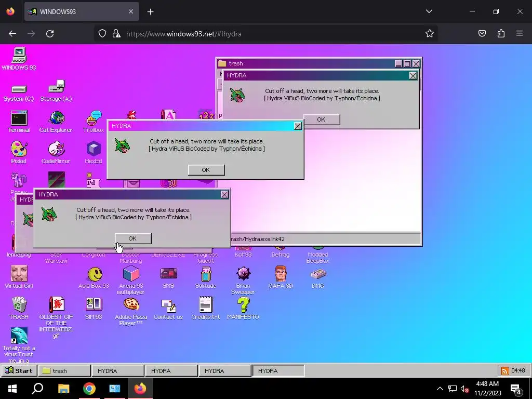
Task: Open the Windows system clock showing 4:48 AM
Action: [487, 389]
